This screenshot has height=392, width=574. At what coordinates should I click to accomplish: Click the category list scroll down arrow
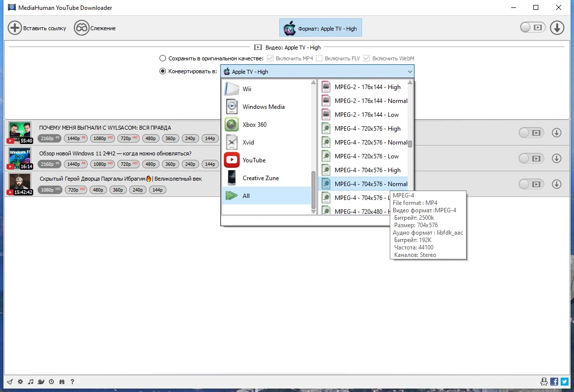coord(313,211)
